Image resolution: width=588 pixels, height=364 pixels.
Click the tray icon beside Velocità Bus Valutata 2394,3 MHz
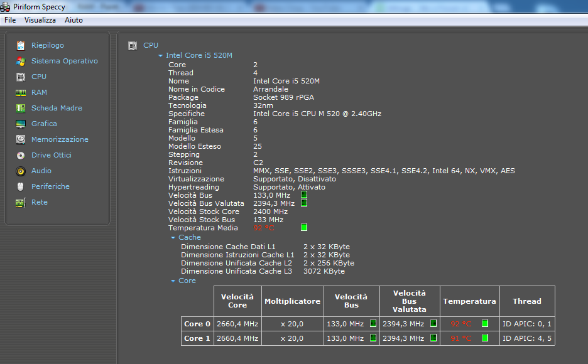[304, 203]
